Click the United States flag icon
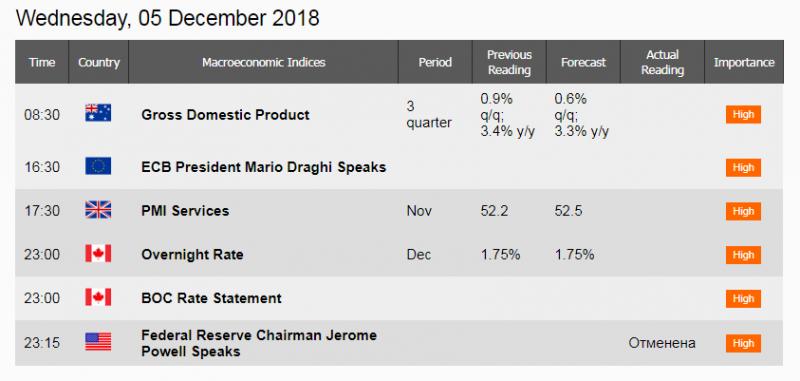This screenshot has height=381, width=800. click(98, 342)
